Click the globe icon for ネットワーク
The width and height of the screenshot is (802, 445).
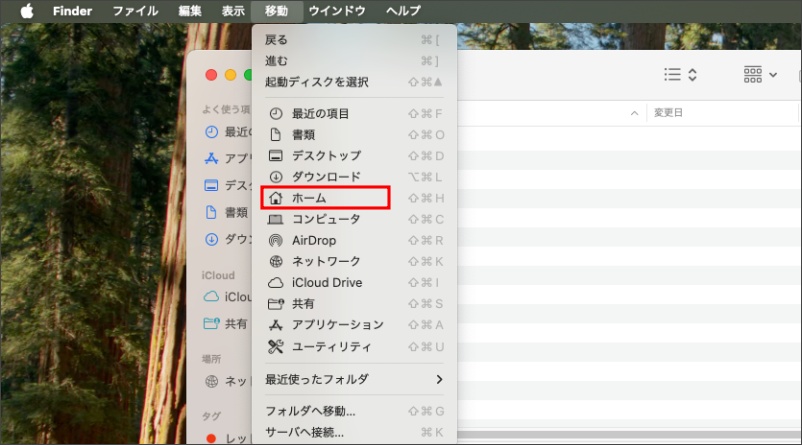(x=276, y=261)
